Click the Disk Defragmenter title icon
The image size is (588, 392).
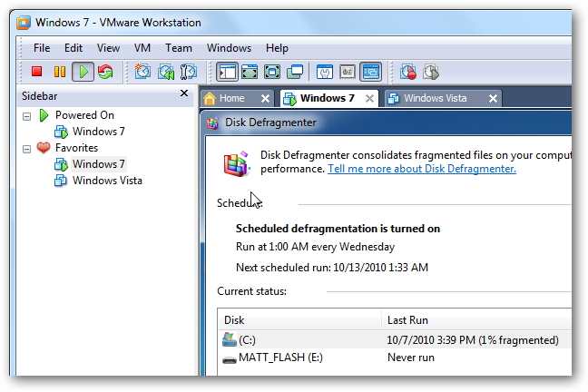[212, 122]
